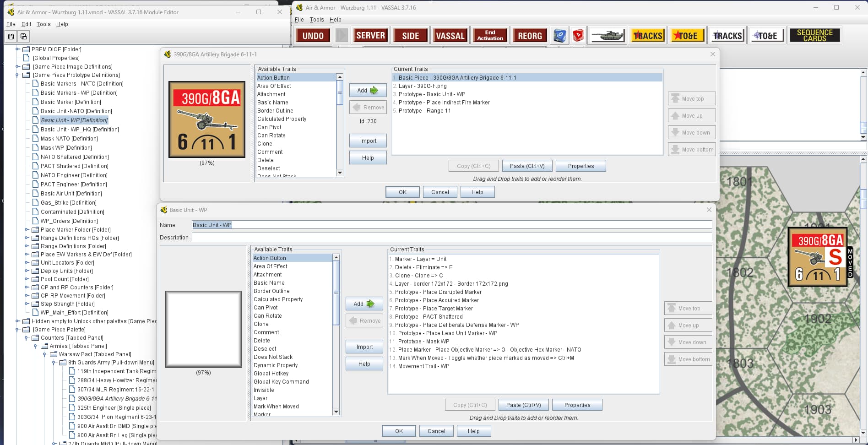
Task: Click Add in the Basic Unit - WP dialog
Action: coord(364,304)
